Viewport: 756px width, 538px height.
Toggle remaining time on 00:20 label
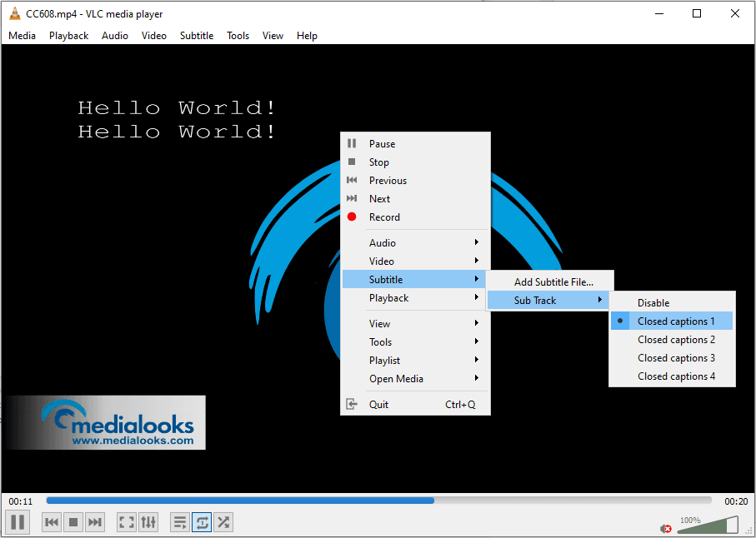coord(736,501)
